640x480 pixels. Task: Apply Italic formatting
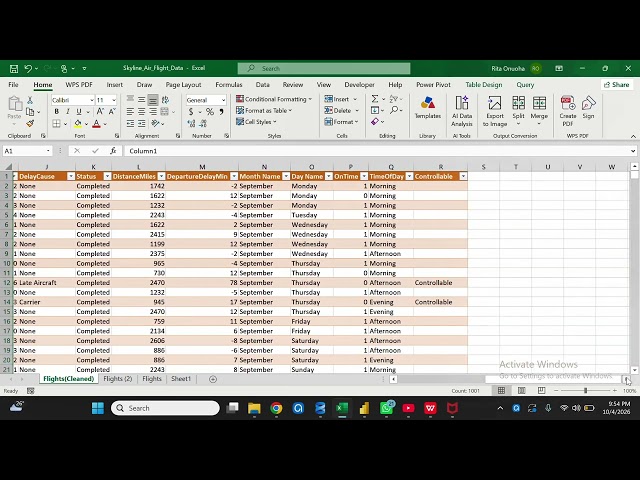[x=68, y=111]
